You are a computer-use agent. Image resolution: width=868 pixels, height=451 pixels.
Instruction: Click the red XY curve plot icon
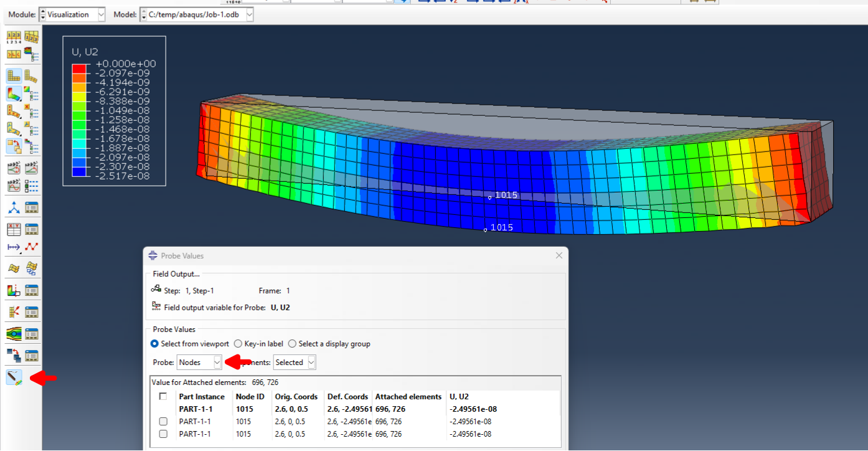tap(31, 247)
